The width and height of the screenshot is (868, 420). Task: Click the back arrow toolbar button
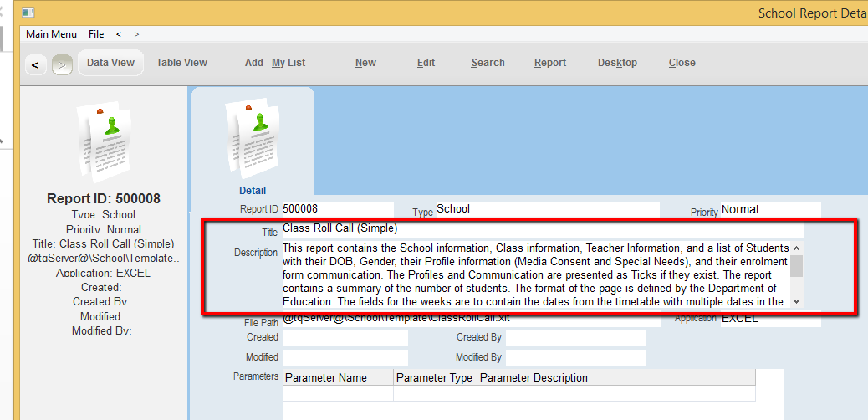(35, 64)
